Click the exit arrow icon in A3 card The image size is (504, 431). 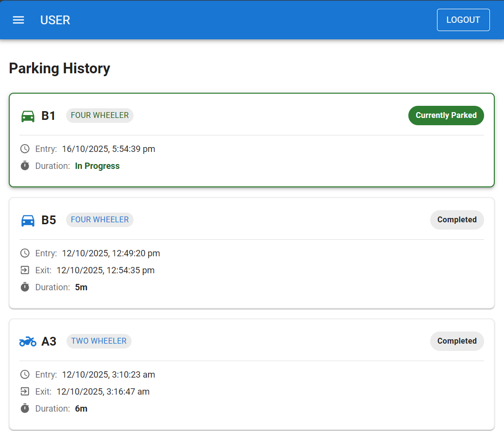[25, 392]
